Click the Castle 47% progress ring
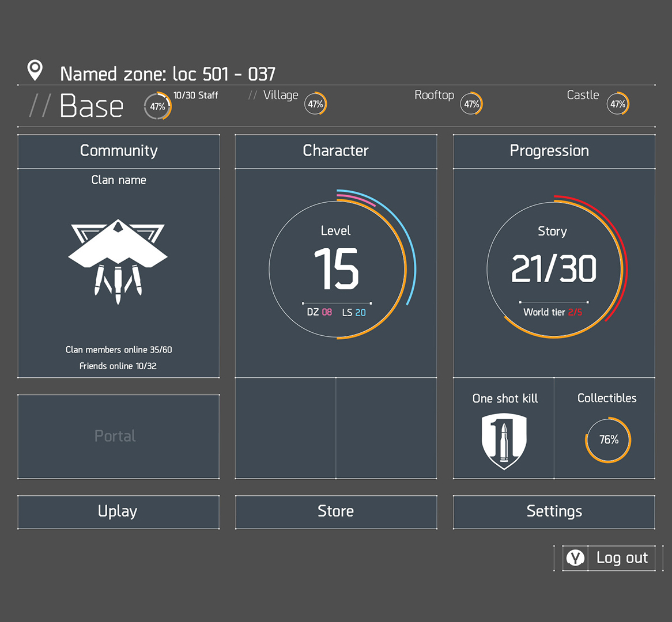 coord(618,104)
